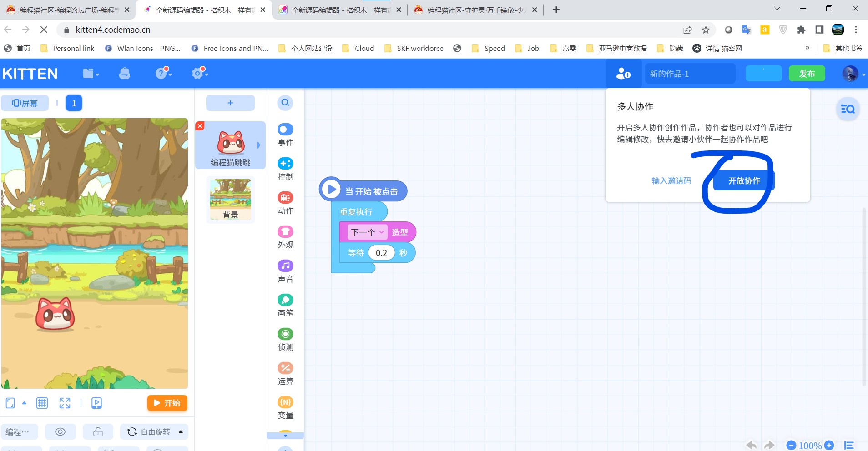Search blocks with the magnifier icon
This screenshot has height=451, width=868.
[285, 103]
